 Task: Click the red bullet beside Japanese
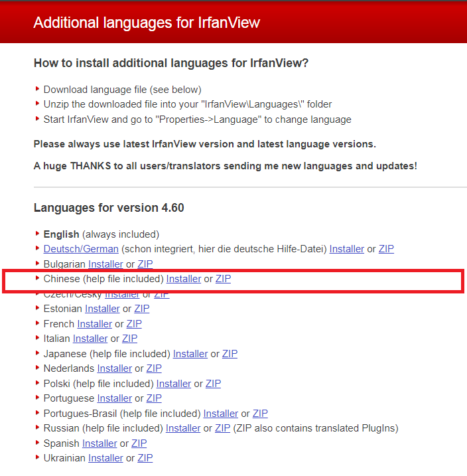pos(37,353)
